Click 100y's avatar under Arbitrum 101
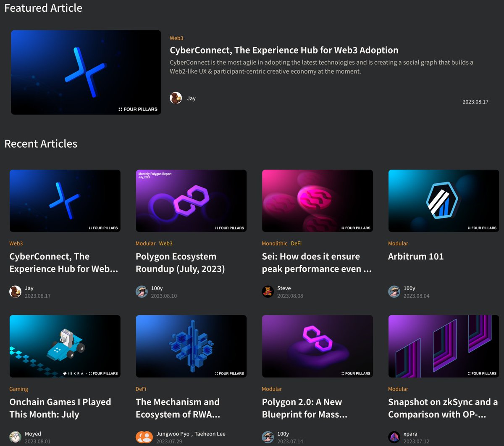504x446 pixels. (x=394, y=291)
